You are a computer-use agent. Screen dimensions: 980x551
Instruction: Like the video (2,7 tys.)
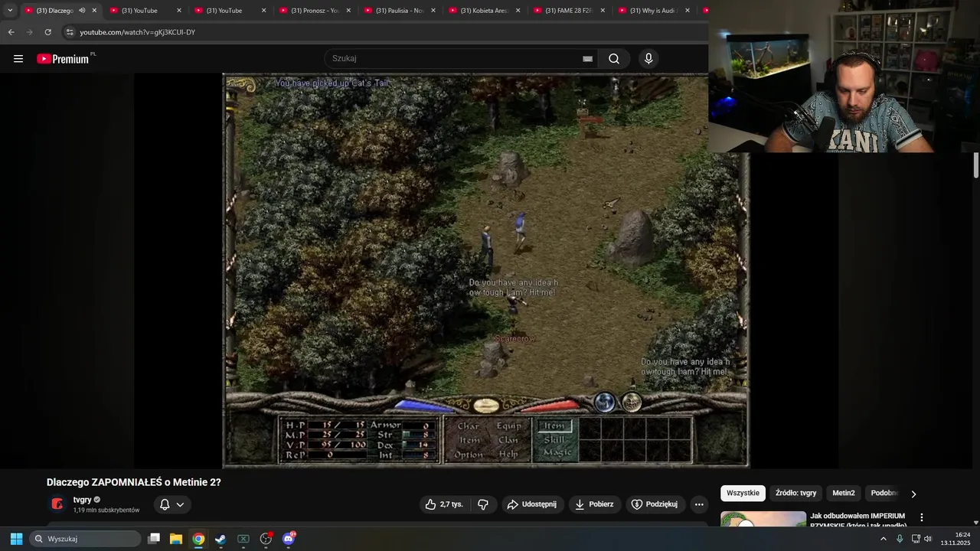click(444, 504)
